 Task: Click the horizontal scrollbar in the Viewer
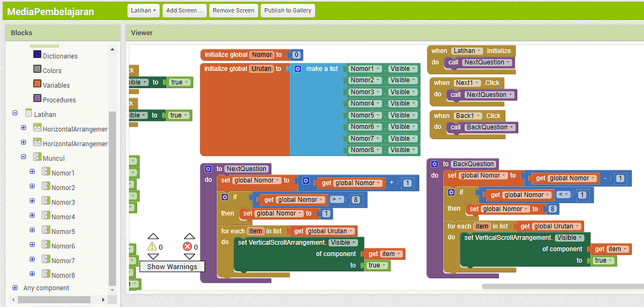(560, 286)
